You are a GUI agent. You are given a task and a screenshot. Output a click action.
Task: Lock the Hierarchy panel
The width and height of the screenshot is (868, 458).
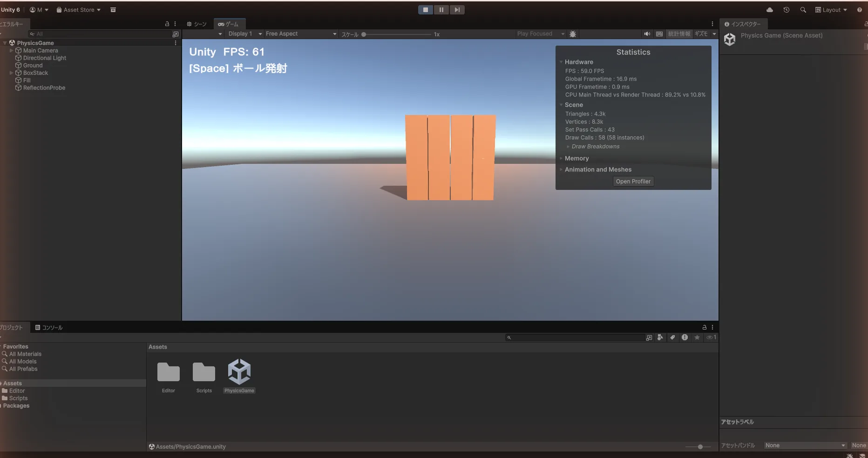point(167,24)
